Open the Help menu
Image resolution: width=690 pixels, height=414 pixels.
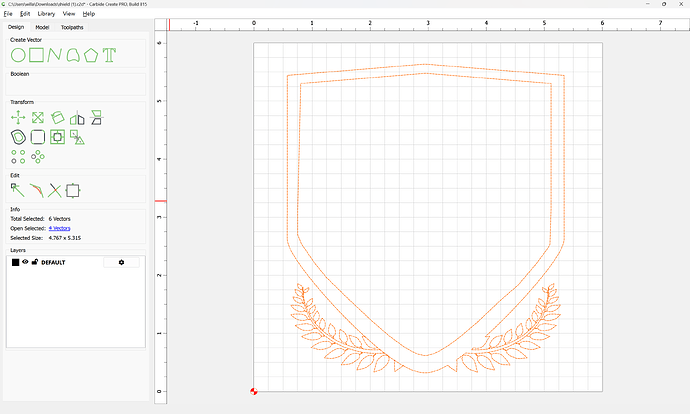click(89, 14)
